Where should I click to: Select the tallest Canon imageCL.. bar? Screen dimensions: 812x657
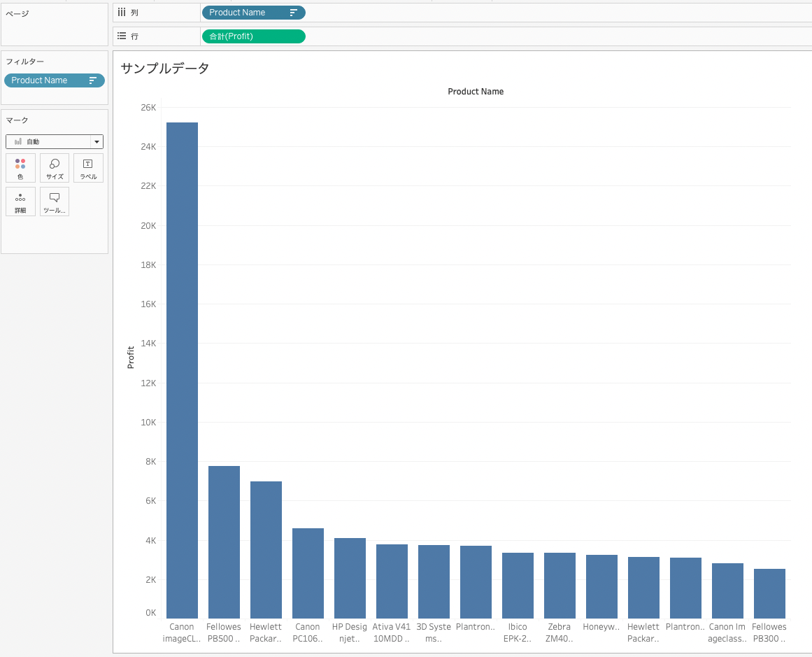pyautogui.click(x=183, y=370)
